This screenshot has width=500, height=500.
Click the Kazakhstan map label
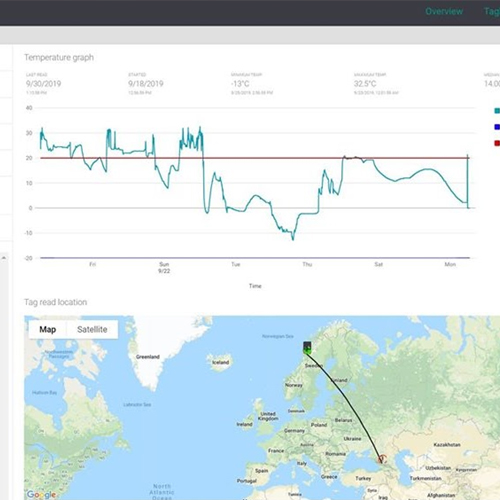(x=447, y=445)
